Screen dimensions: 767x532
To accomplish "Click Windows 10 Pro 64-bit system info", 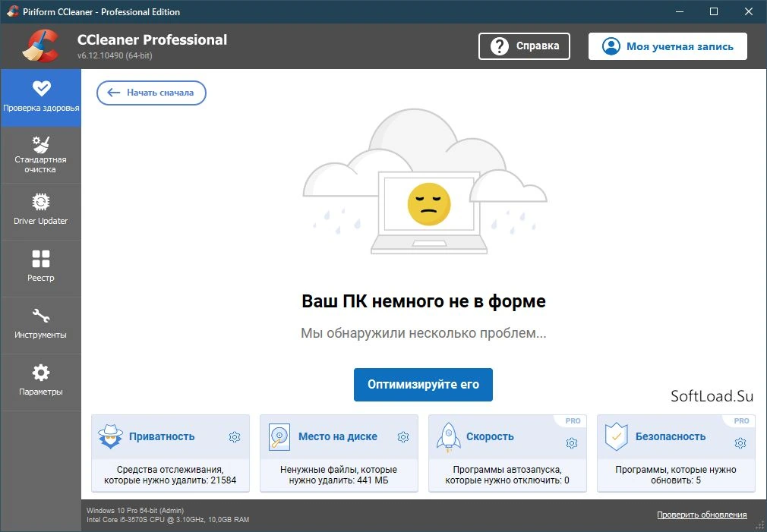I will tap(135, 511).
